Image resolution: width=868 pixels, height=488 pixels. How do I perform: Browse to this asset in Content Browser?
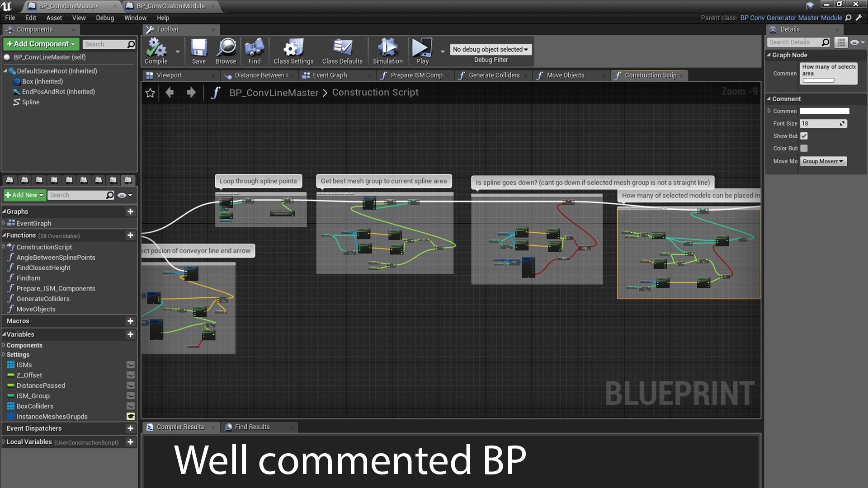pos(226,51)
